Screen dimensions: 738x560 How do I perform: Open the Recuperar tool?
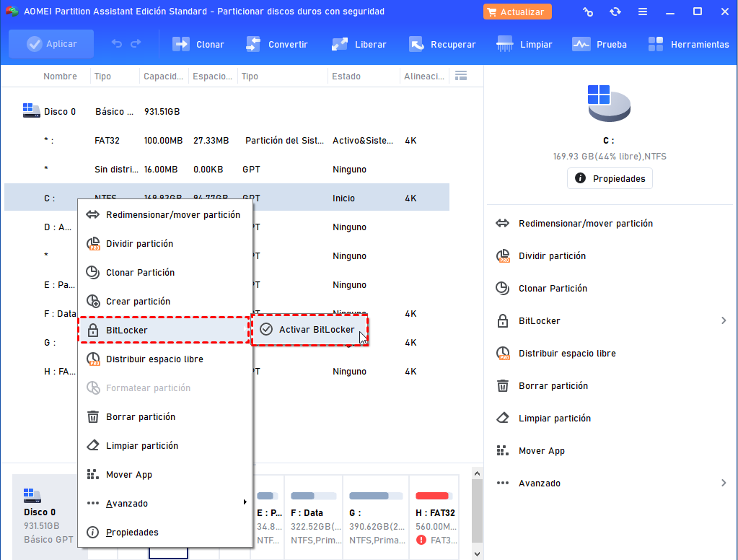tap(442, 44)
